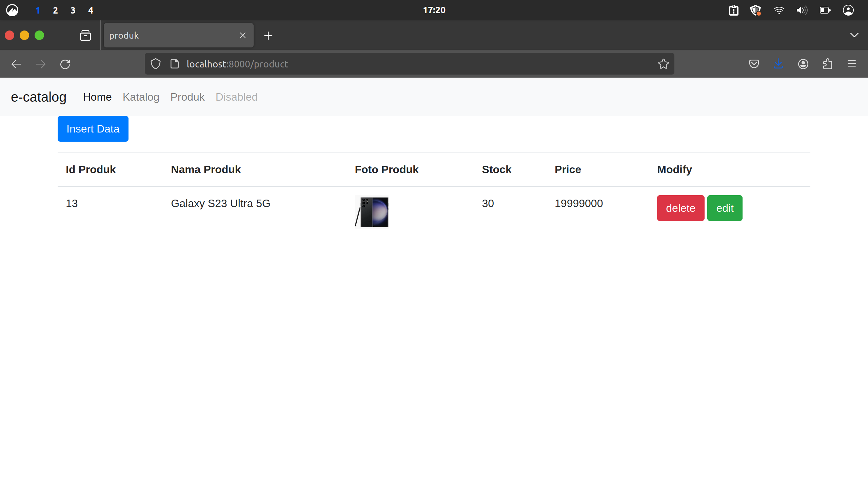
Task: Switch to workspace 3
Action: pos(73,11)
